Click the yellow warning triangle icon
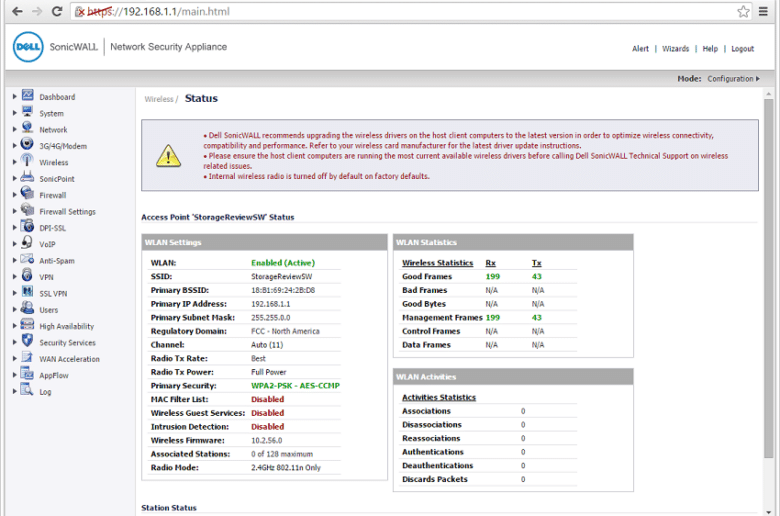 (x=169, y=156)
